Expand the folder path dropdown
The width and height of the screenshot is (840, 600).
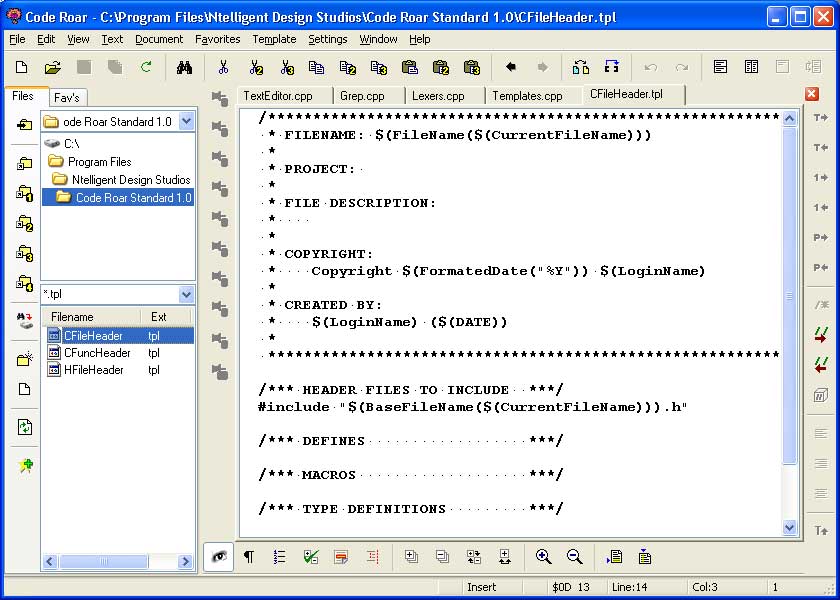[x=186, y=122]
